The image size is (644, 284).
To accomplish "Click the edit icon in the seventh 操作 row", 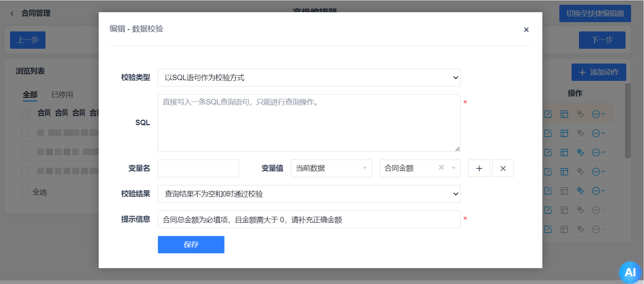I will [x=548, y=229].
